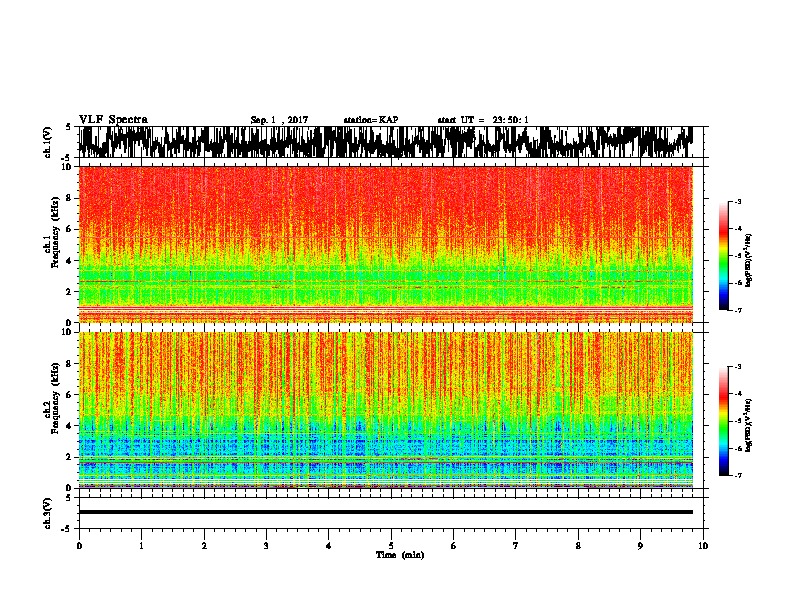This screenshot has height=612, width=792.
Task: Click the "Time (min)" axis label
Action: pos(400,555)
